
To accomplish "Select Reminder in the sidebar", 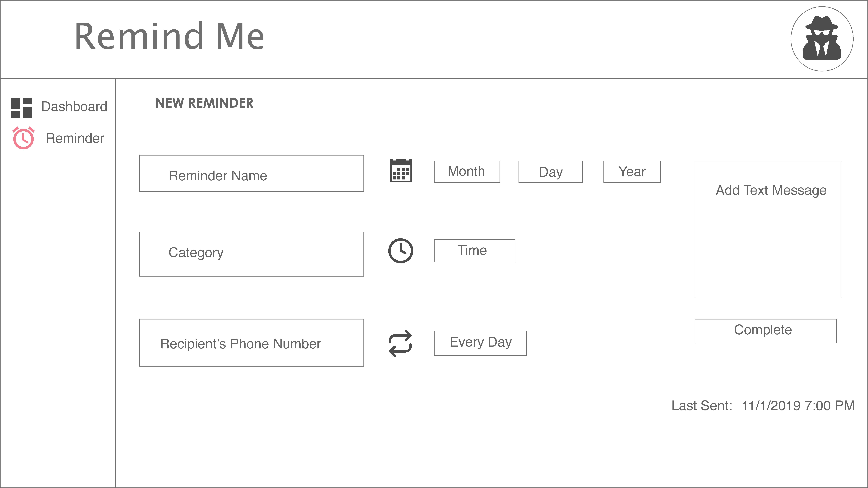I will point(75,138).
